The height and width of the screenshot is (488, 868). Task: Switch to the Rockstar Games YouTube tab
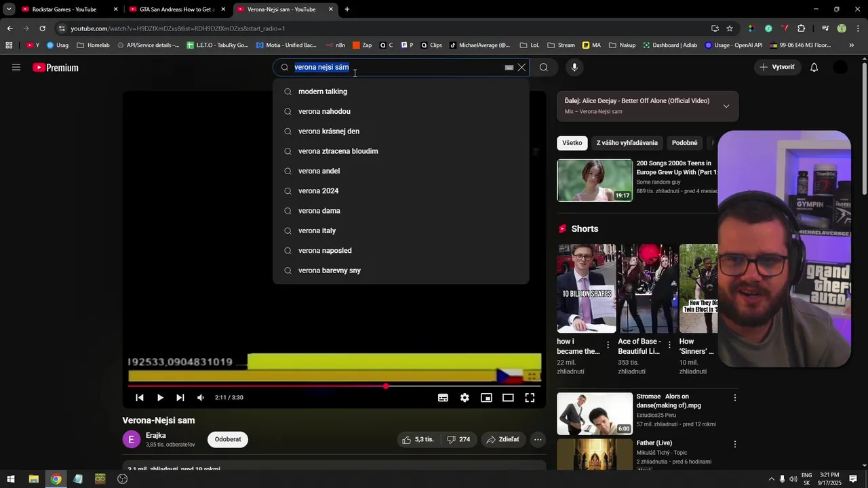(69, 9)
